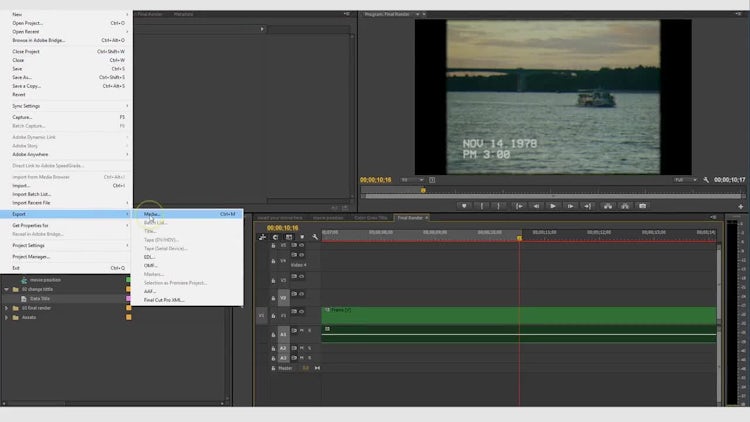The width and height of the screenshot is (750, 422).
Task: Switch to the Final Render sequence tab
Action: [410, 217]
